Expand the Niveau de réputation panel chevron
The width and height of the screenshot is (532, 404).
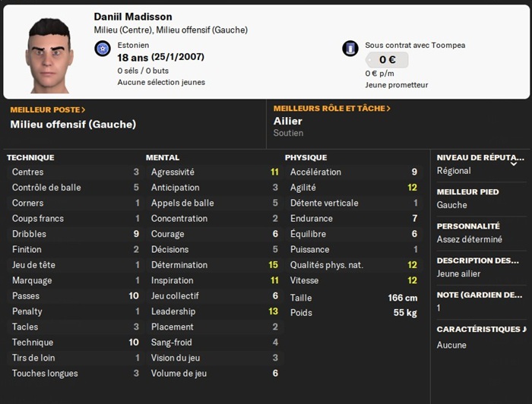pyautogui.click(x=514, y=163)
